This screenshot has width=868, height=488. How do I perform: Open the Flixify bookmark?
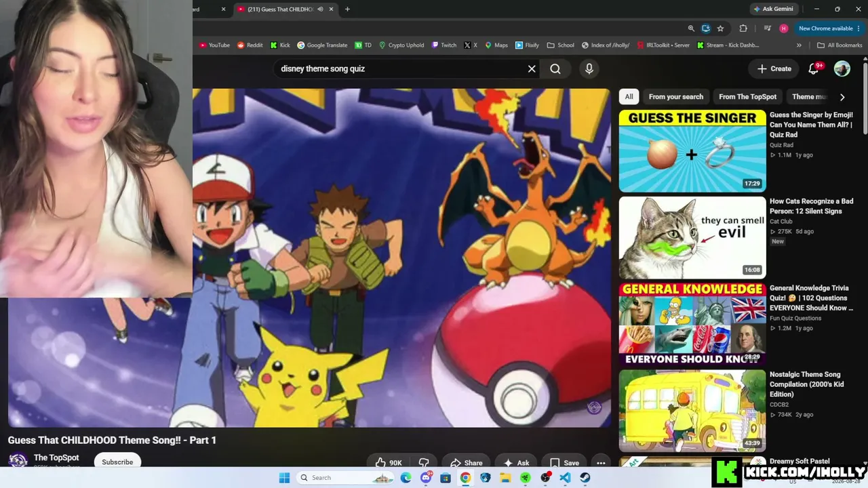[527, 45]
